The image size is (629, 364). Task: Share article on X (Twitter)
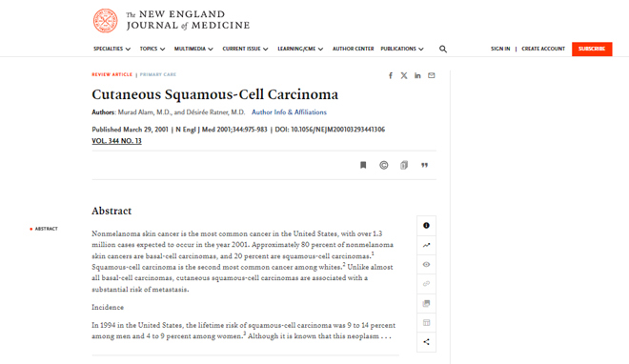coord(404,75)
